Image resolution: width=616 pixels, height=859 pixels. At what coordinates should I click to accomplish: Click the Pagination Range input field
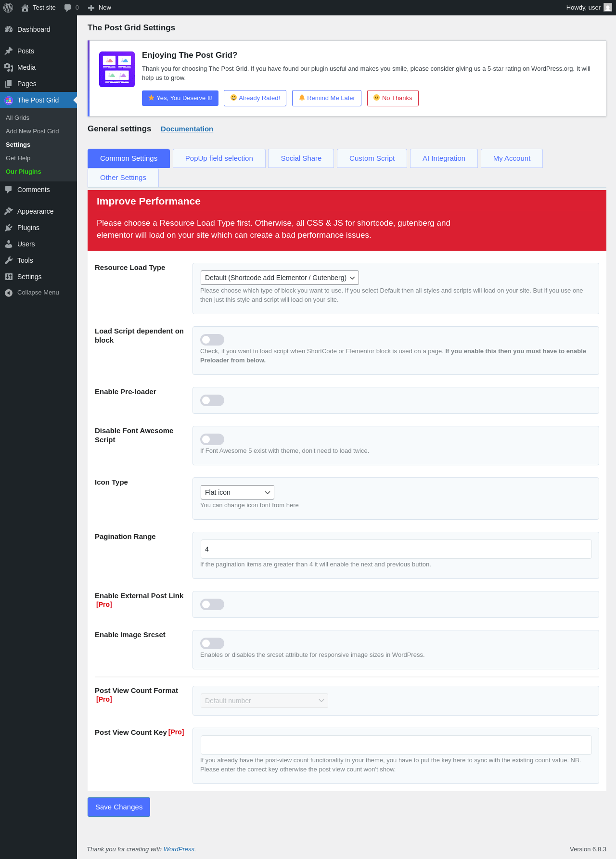pyautogui.click(x=396, y=549)
